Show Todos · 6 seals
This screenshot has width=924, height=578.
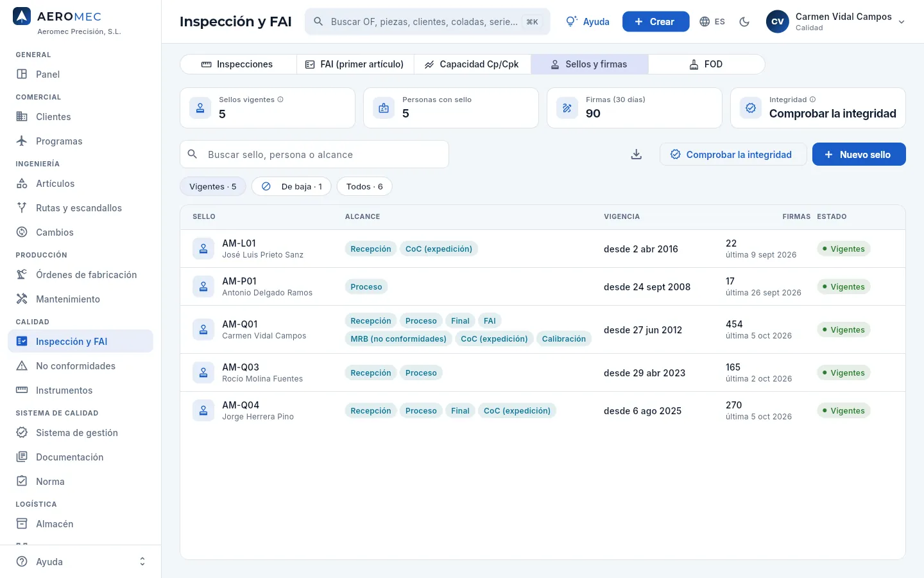[x=364, y=187]
